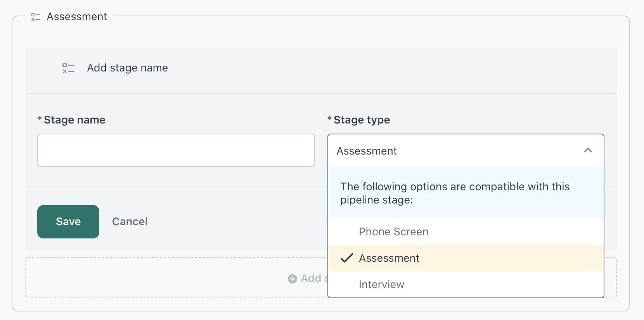Choose Phone Screen from stage type list
644x320 pixels.
(466, 231)
